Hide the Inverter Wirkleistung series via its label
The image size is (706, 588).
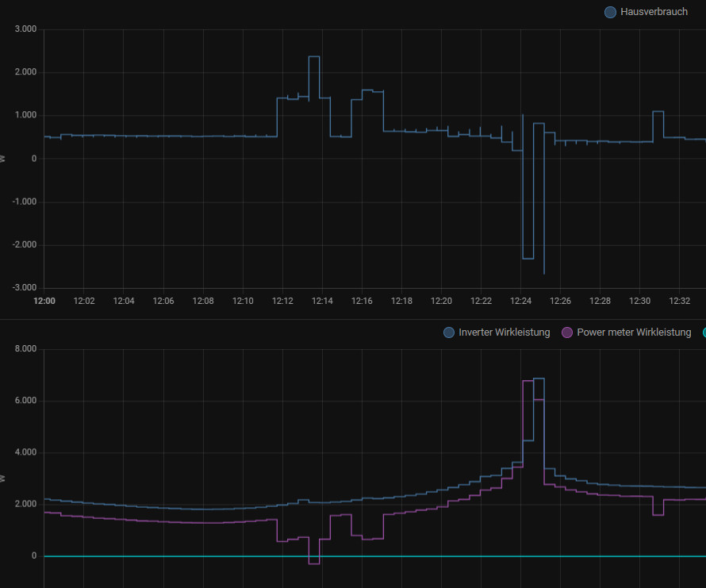click(504, 332)
